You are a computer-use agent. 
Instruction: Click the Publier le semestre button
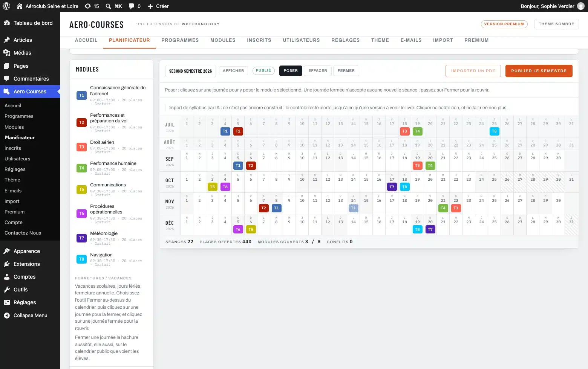click(539, 71)
